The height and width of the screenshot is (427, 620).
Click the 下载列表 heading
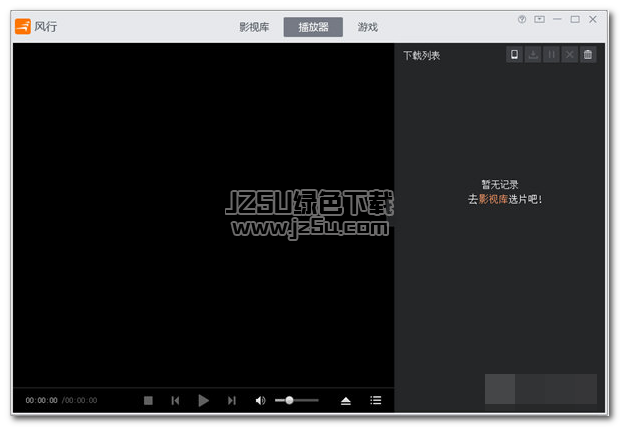[422, 55]
